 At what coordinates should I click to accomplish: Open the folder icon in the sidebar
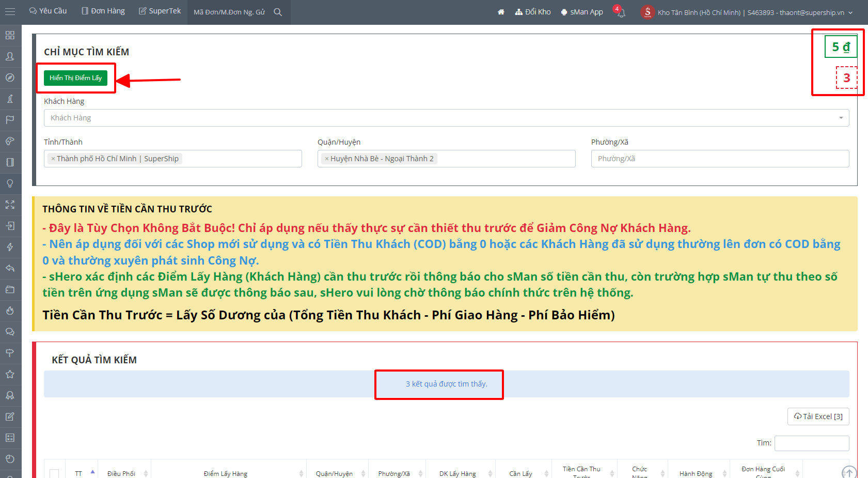pyautogui.click(x=10, y=289)
